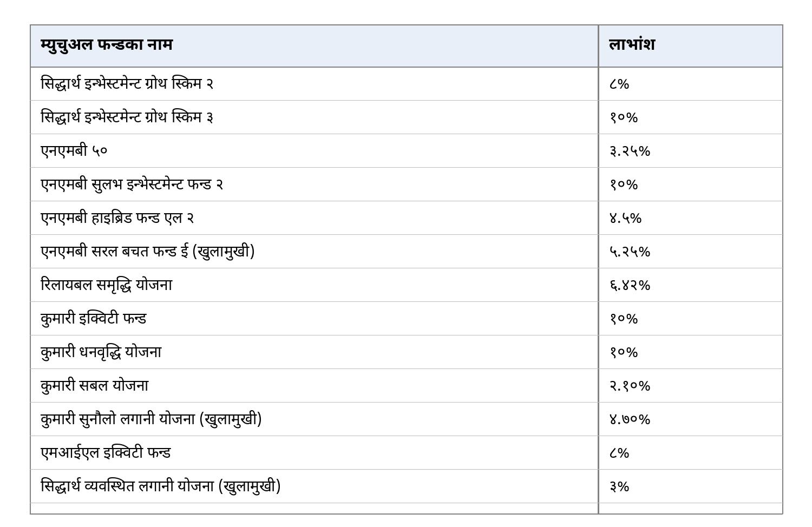The width and height of the screenshot is (812, 527).
Task: Select सिद्धार्थ इन्भेस्टमेन्ट ग्रोथ स्किम ३ cell
Action: [x=314, y=117]
